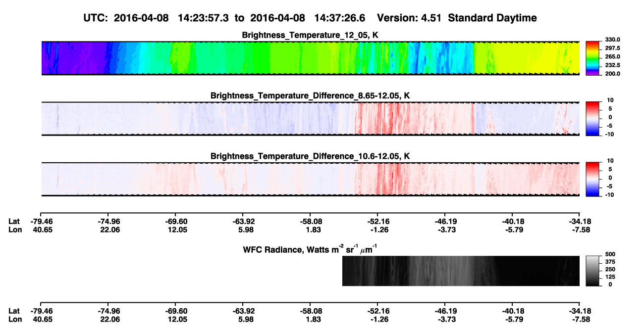Click the Brightness_Temperature_12_05 panel title
This screenshot has height=330, width=644.
(x=310, y=35)
